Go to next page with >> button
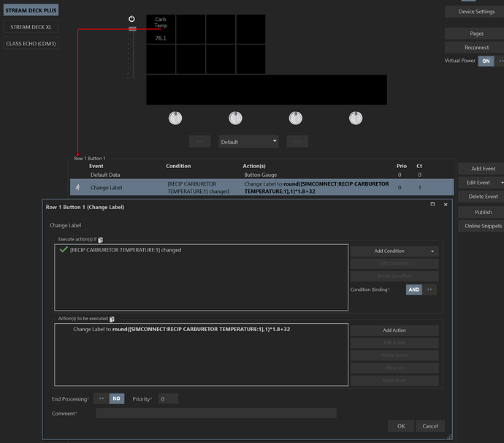 [x=297, y=142]
